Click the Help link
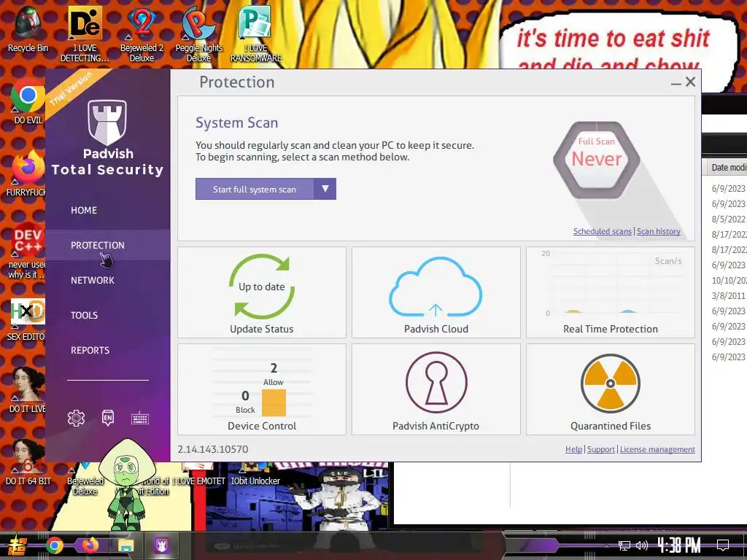Screen dimensions: 747x560 [x=573, y=449]
